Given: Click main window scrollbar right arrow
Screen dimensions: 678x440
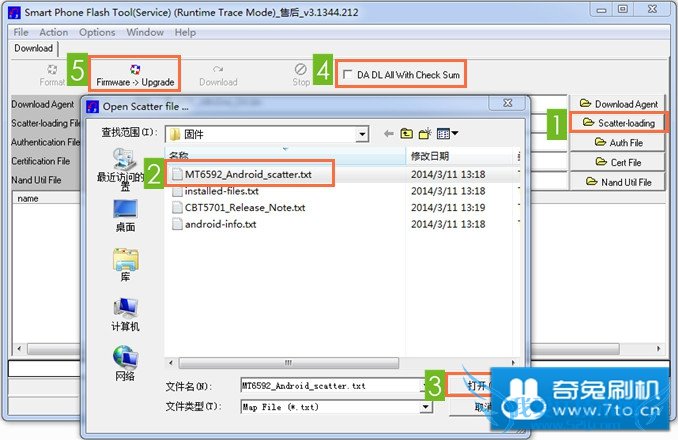Looking at the screenshot, I should tap(659, 348).
